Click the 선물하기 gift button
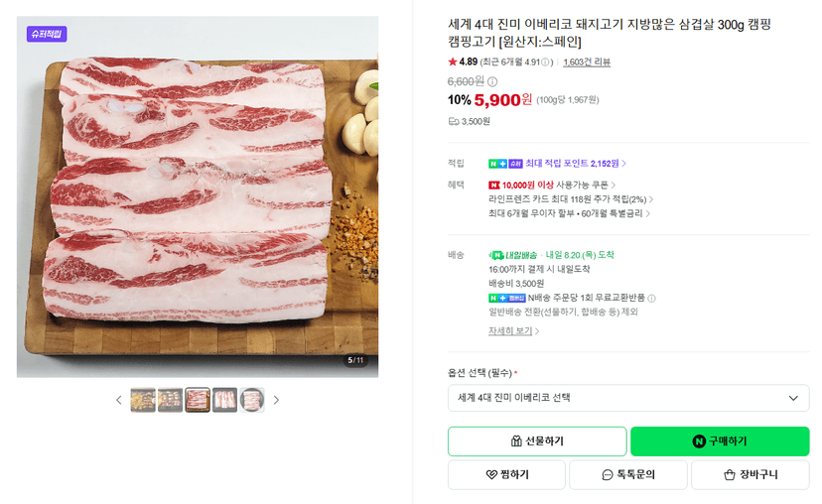The height and width of the screenshot is (504, 822). coord(537,441)
